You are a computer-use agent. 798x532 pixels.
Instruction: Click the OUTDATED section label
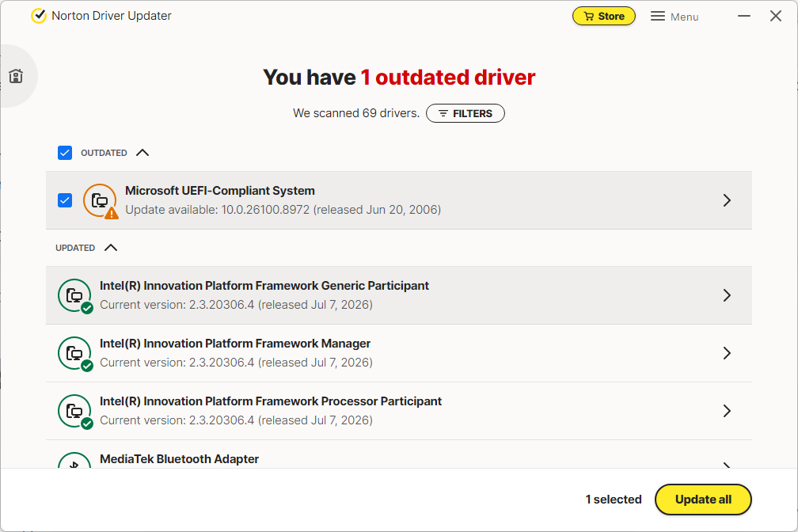point(104,153)
